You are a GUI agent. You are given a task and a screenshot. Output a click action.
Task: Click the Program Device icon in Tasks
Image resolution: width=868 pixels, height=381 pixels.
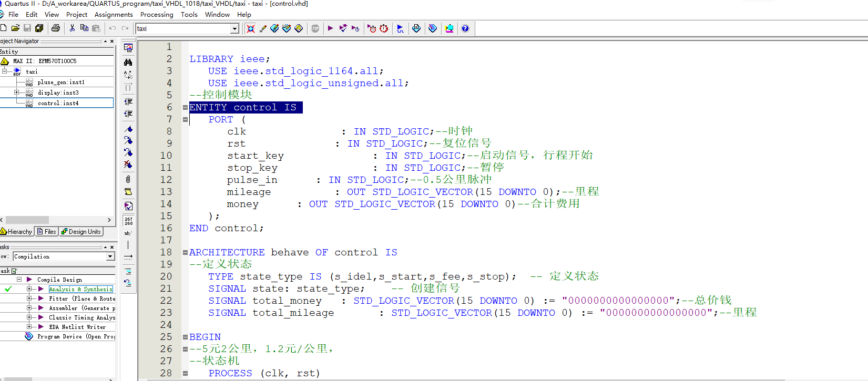click(x=29, y=336)
